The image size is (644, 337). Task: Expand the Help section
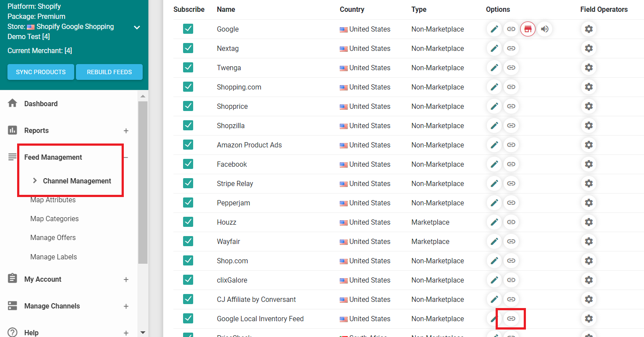click(x=126, y=333)
